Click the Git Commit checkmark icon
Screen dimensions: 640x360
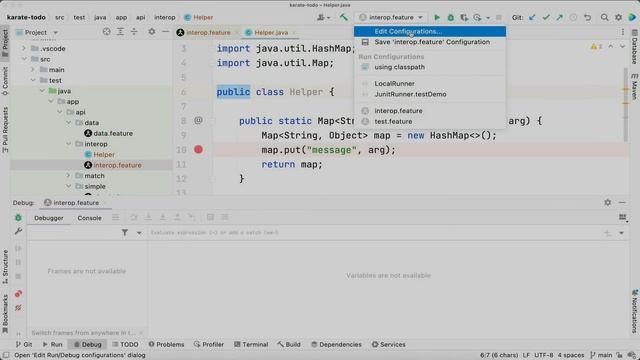[x=546, y=18]
